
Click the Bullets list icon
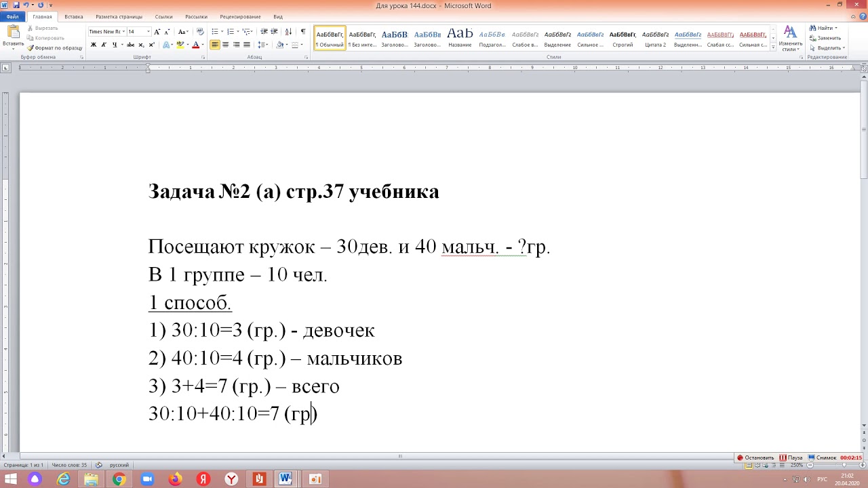pyautogui.click(x=215, y=32)
